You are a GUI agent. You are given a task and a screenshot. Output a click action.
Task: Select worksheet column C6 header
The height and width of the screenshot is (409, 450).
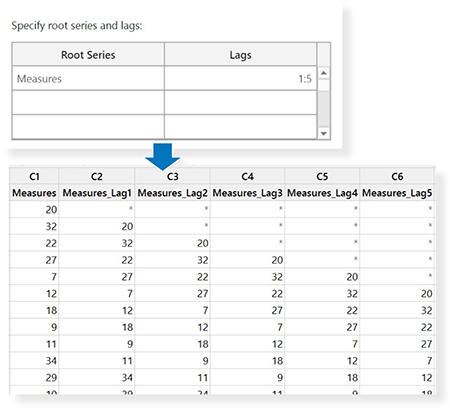pyautogui.click(x=397, y=176)
